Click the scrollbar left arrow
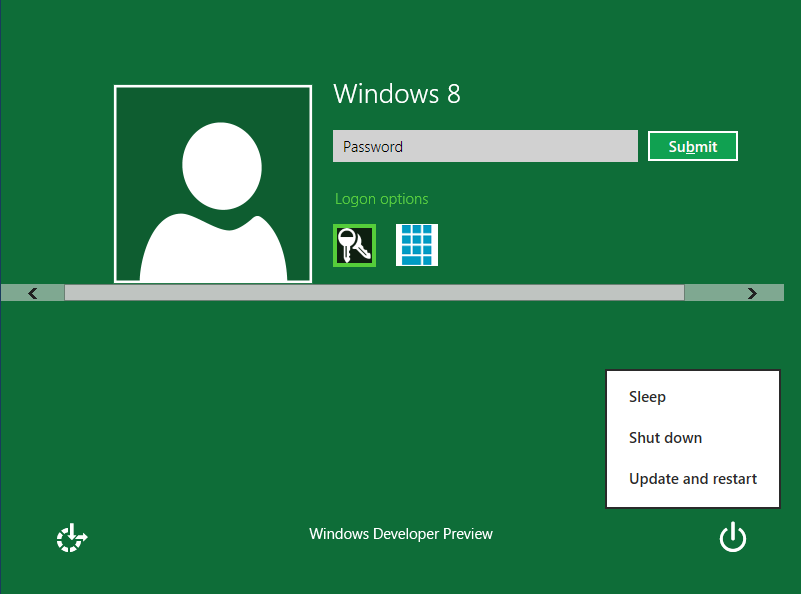Viewport: 801px width, 594px height. (x=33, y=293)
